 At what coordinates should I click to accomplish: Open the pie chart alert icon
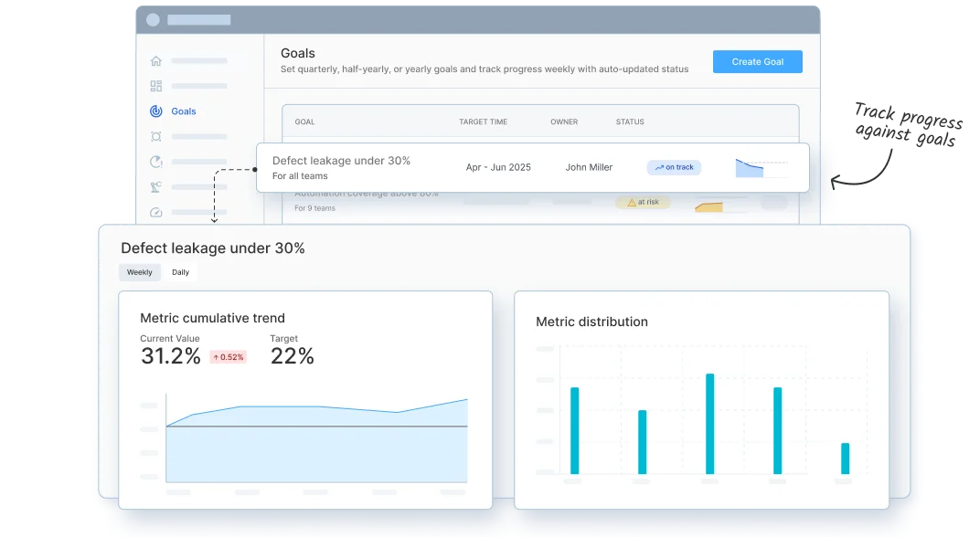(x=155, y=162)
